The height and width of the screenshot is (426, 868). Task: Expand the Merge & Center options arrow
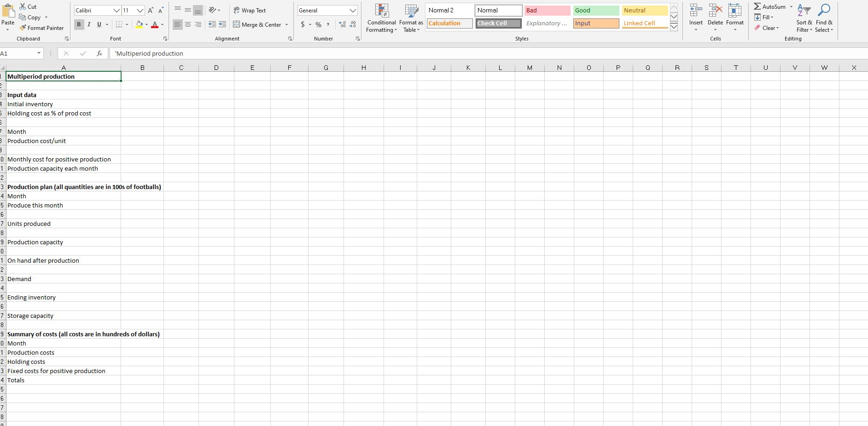pyautogui.click(x=286, y=24)
